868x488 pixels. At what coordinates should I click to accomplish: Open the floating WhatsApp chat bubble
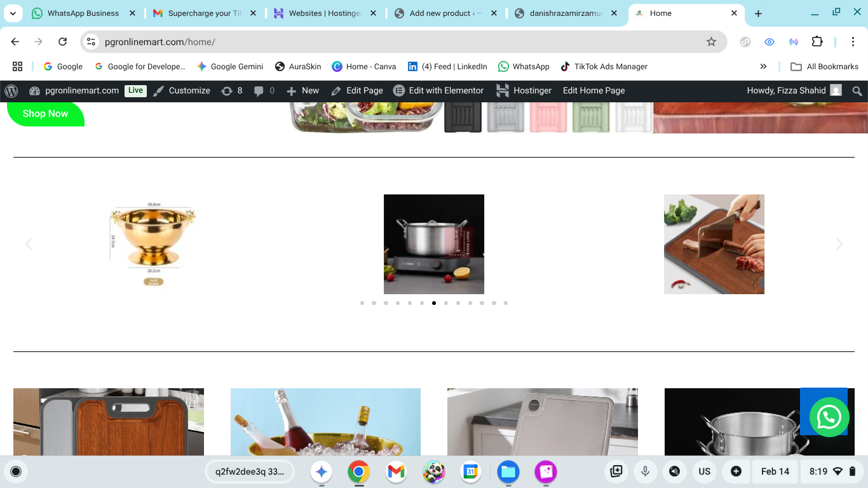pyautogui.click(x=829, y=417)
